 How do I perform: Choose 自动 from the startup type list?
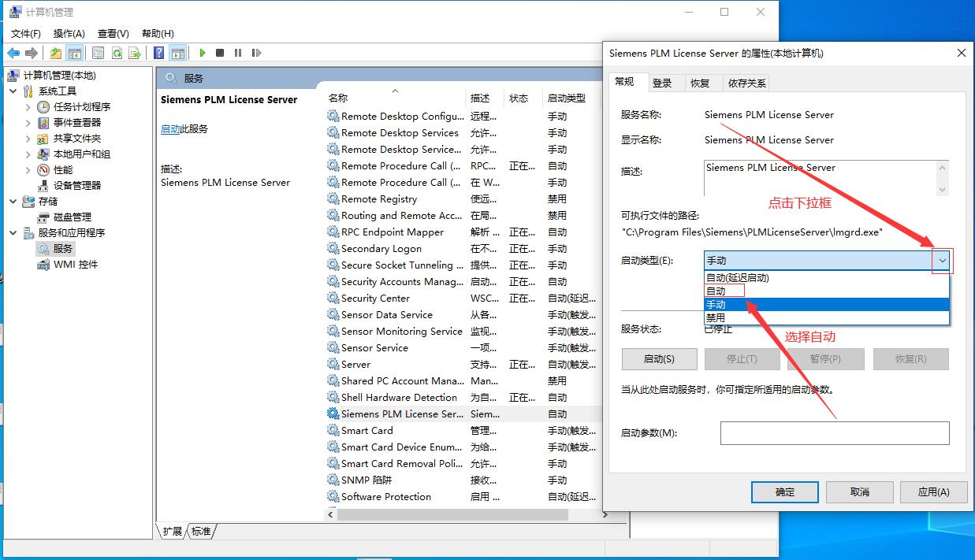click(x=716, y=291)
